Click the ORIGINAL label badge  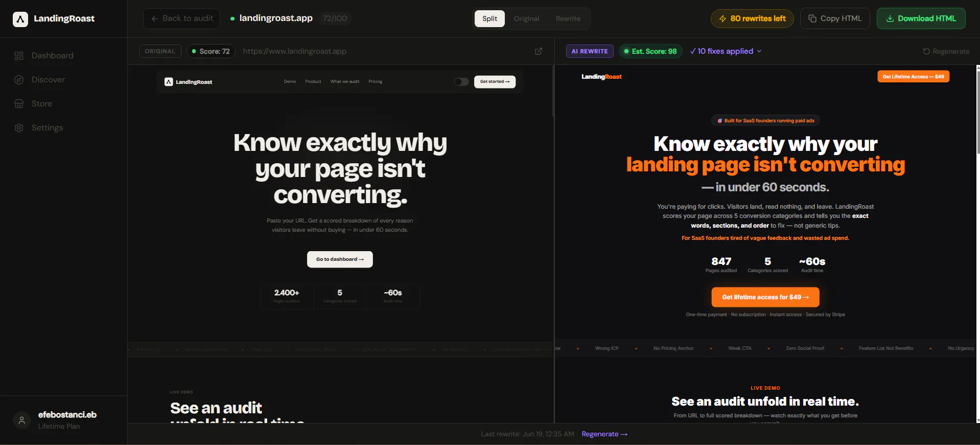(x=160, y=51)
